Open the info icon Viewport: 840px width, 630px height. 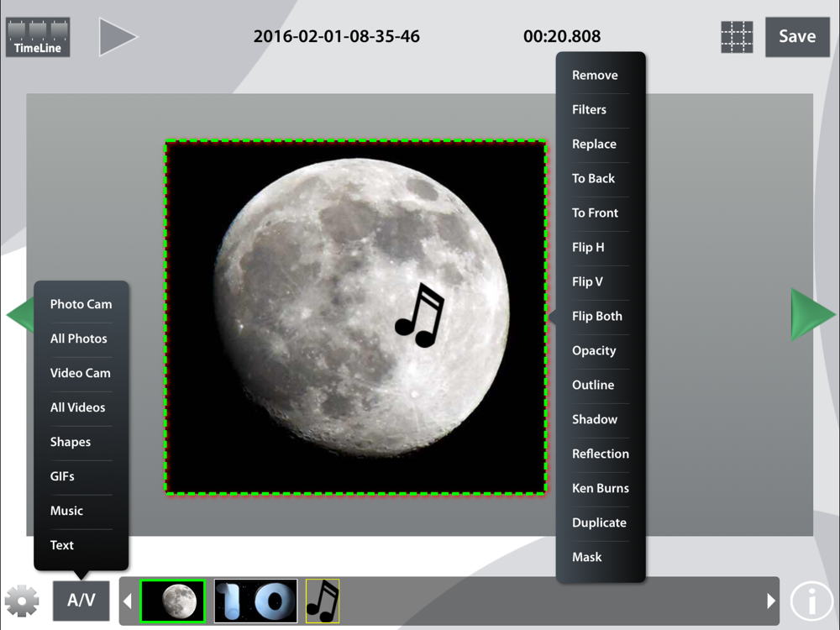click(x=811, y=601)
